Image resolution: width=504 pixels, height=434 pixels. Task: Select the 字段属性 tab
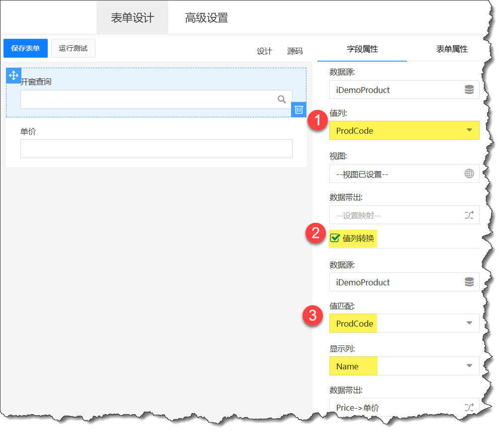[x=362, y=49]
